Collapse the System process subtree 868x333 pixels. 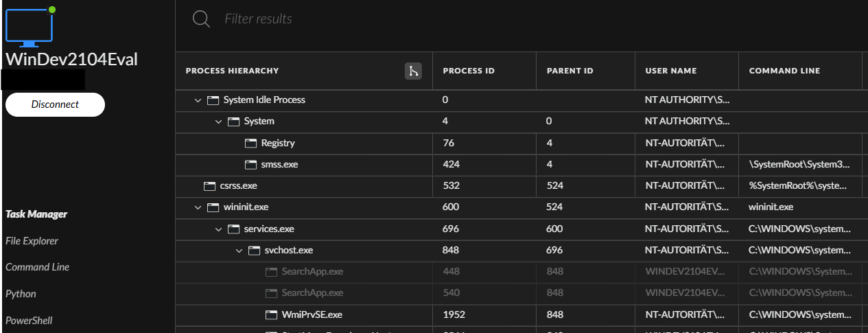click(x=218, y=122)
